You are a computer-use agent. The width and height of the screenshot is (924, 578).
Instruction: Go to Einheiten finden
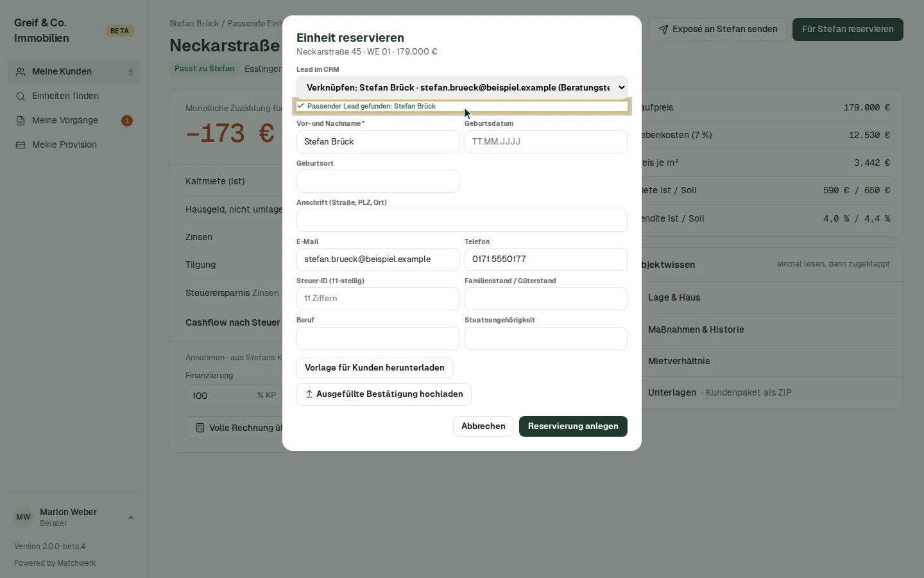pyautogui.click(x=74, y=96)
